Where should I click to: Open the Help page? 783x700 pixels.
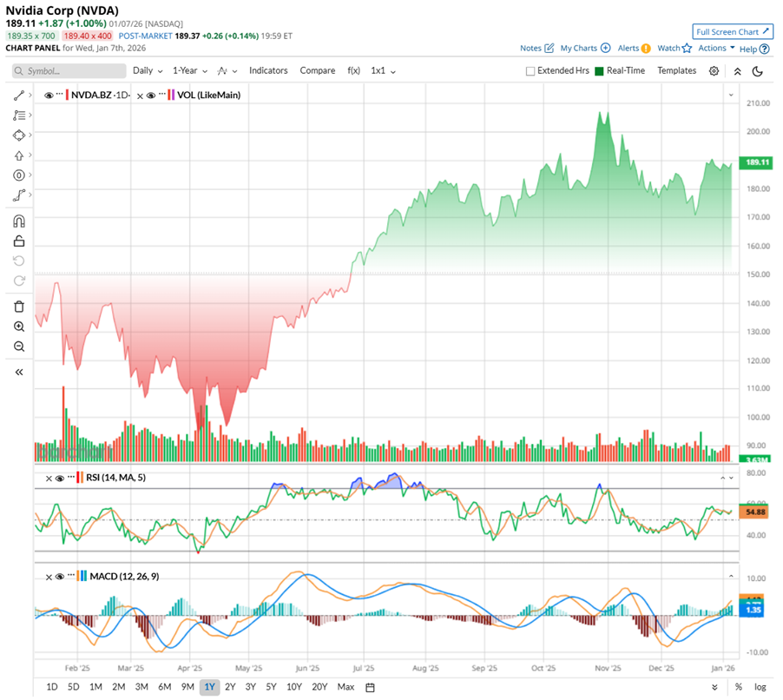[x=754, y=49]
